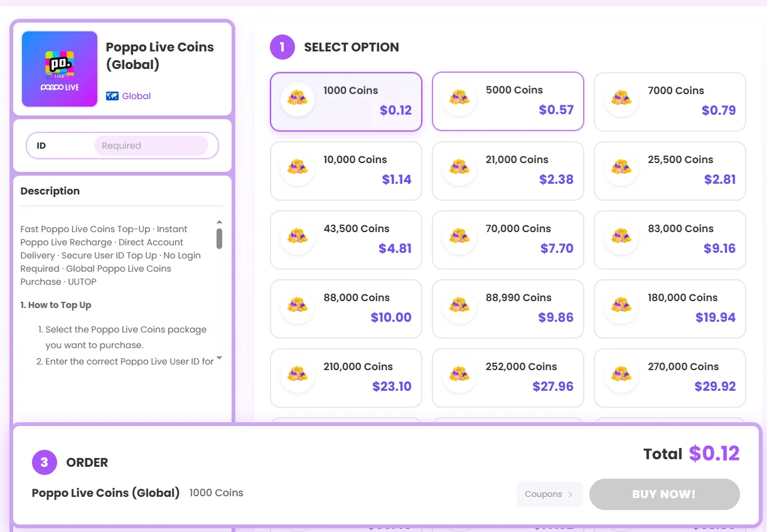Viewport: 767px width, 532px height.
Task: Click the coin icon on the 43,500 Coins card
Action: (298, 237)
